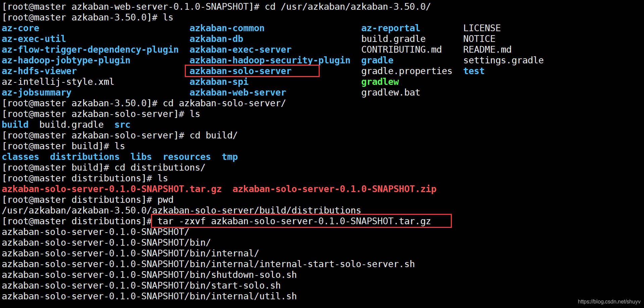Click the resources directory entry
This screenshot has height=308, width=644.
pyautogui.click(x=187, y=157)
